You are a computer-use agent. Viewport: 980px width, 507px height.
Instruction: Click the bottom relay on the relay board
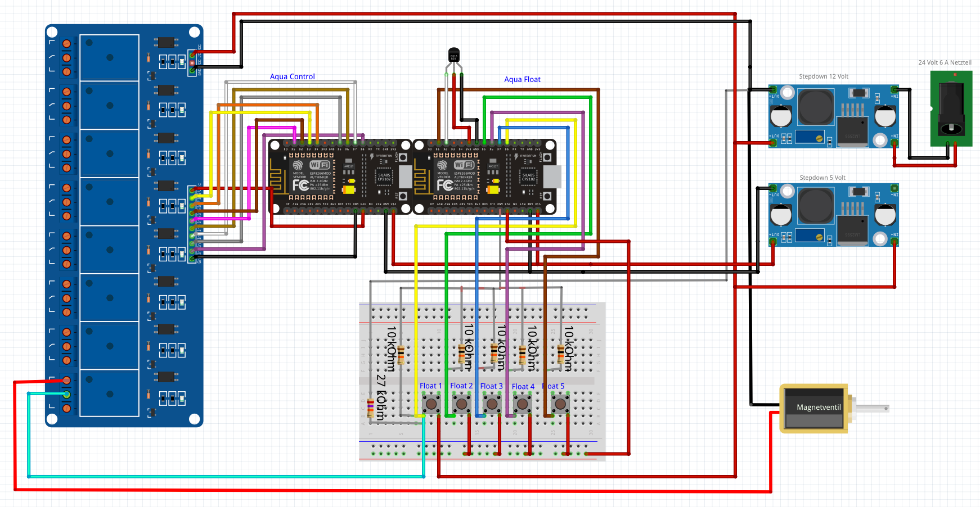[109, 393]
